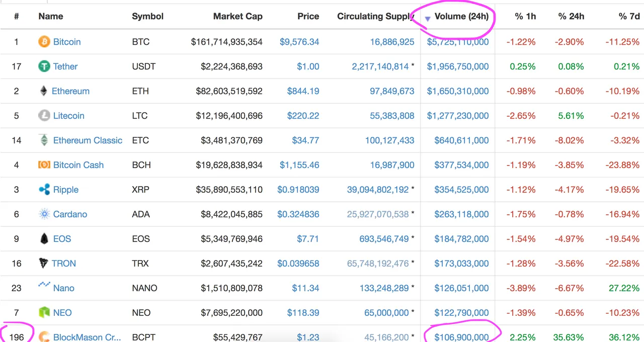Select Nano 7d change 27.22%
Image resolution: width=644 pixels, height=342 pixels.
(623, 288)
